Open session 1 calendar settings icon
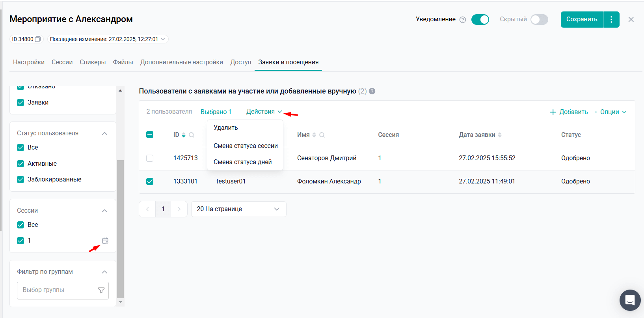The image size is (644, 318). tap(105, 241)
